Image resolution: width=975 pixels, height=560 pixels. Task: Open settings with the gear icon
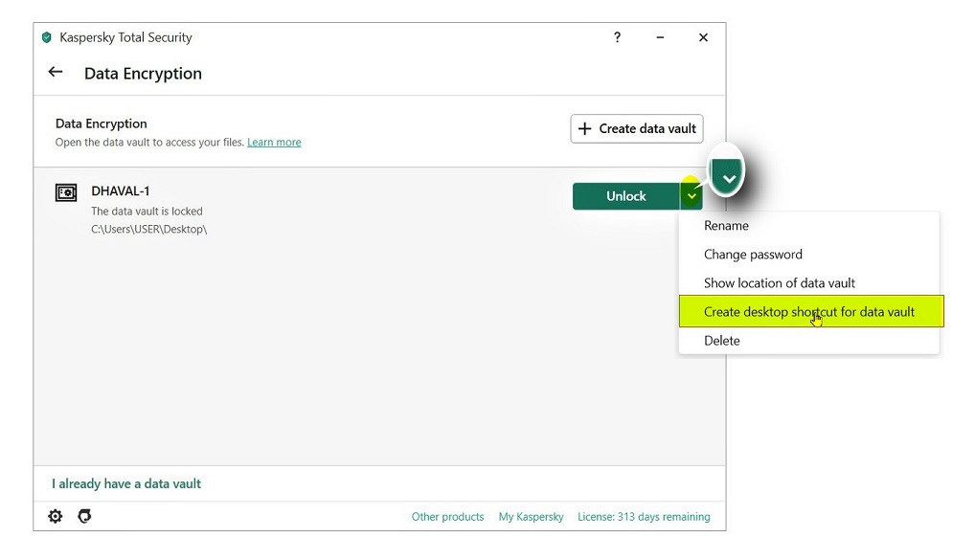(x=56, y=516)
